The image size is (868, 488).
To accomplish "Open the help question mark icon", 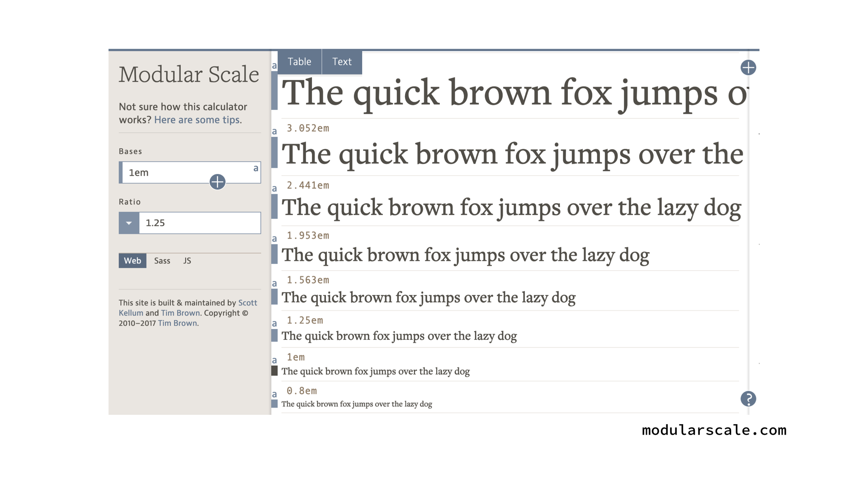I will click(748, 399).
